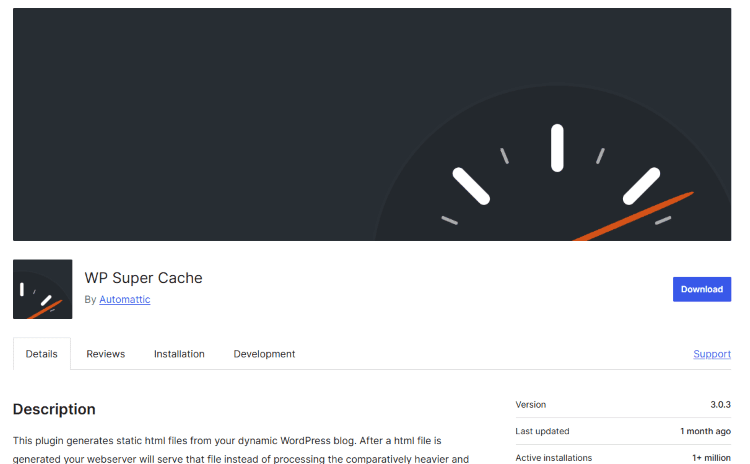Click the speedometer banner image

(372, 124)
